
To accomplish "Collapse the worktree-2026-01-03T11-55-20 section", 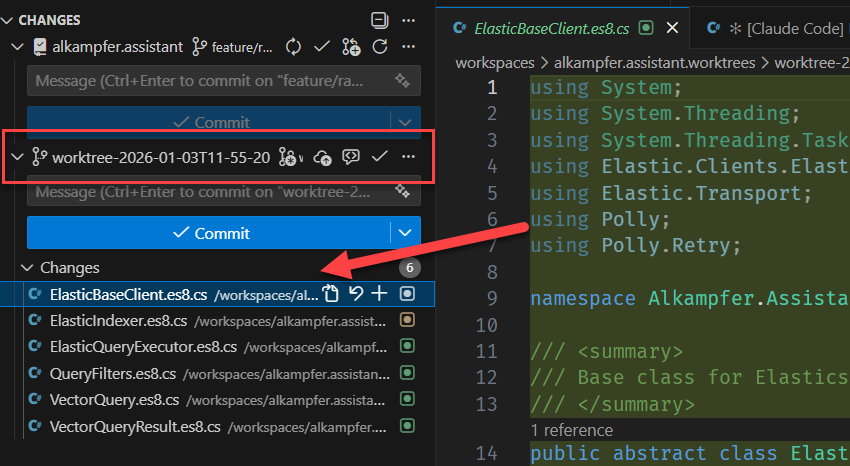I will (16, 157).
